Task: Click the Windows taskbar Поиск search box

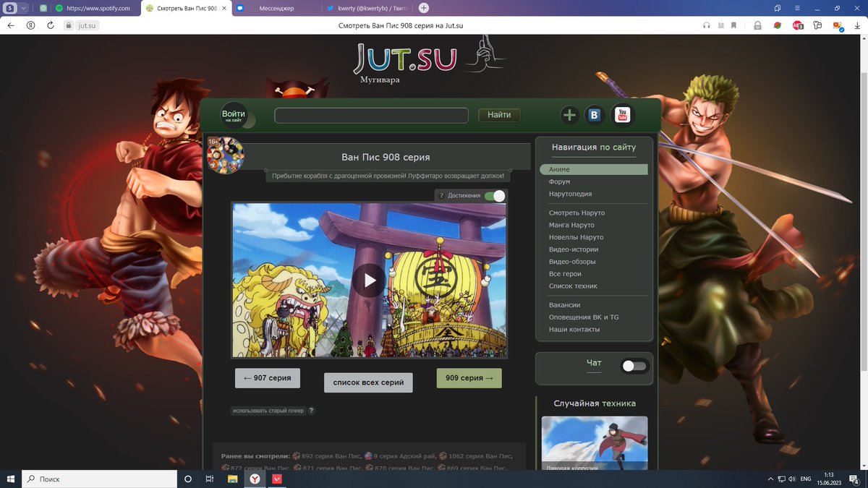Action: [x=100, y=479]
